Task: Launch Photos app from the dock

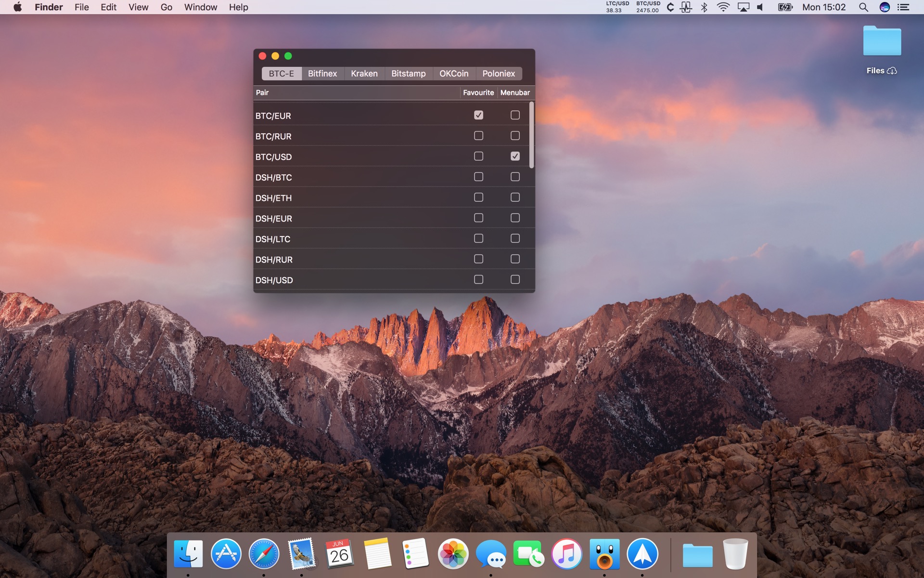Action: coord(453,554)
